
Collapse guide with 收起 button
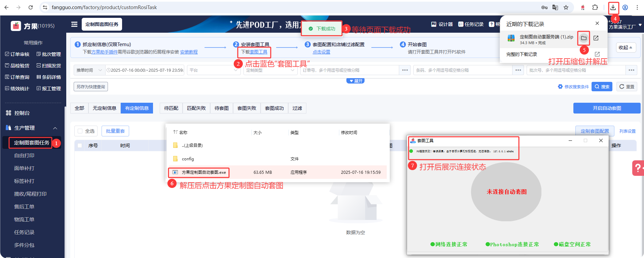pos(626,47)
